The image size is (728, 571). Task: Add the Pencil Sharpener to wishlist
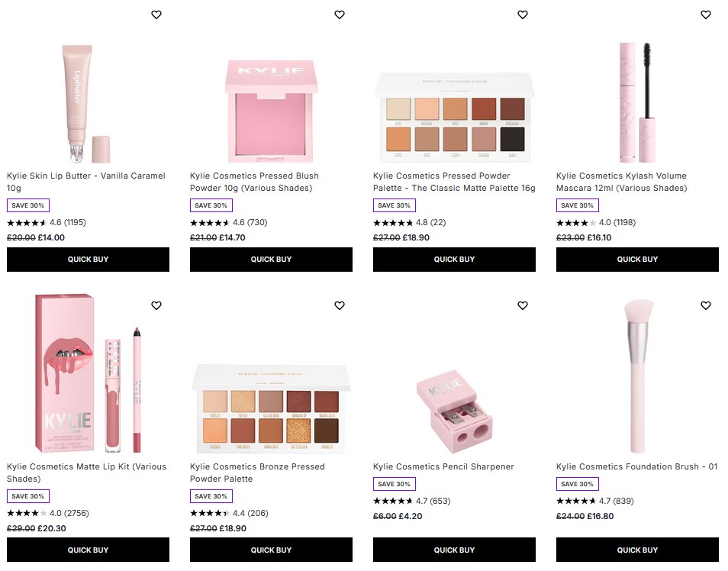(522, 305)
